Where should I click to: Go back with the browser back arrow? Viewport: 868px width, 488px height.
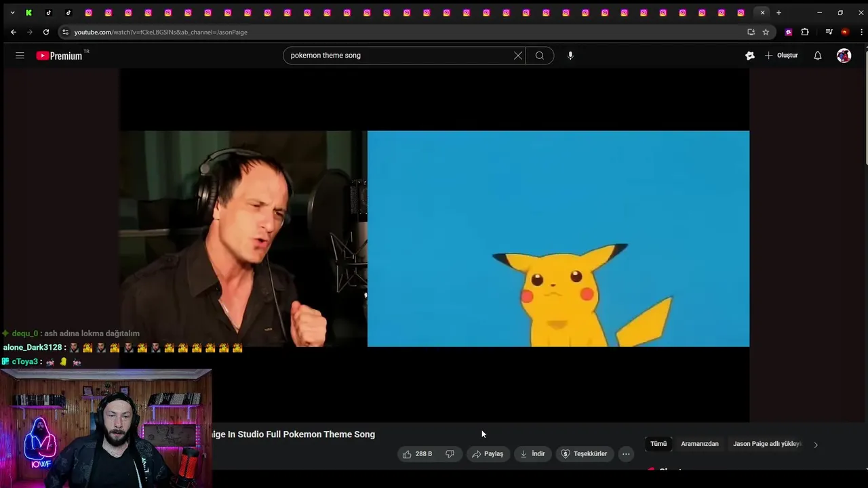point(14,32)
